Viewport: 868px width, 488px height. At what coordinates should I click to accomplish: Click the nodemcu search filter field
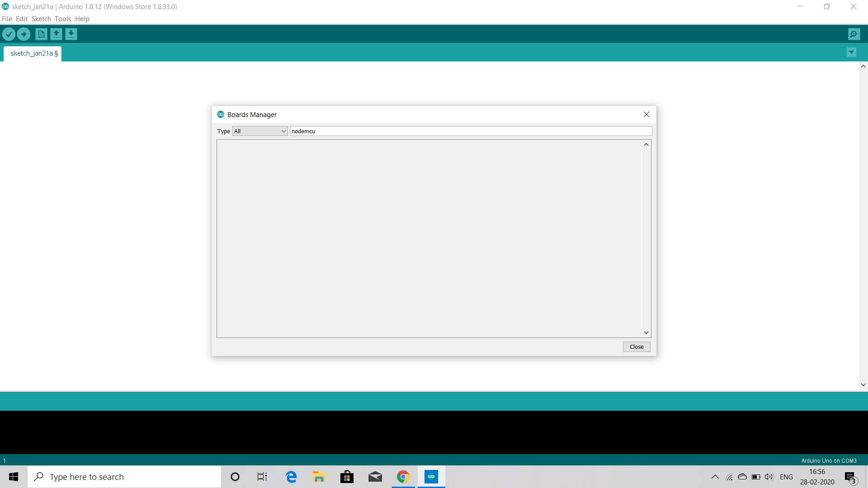pos(470,131)
